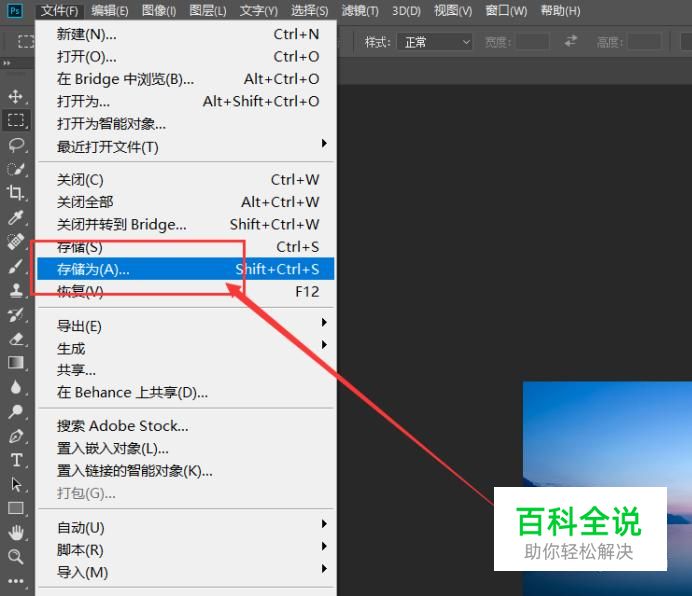Viewport: 692px width, 596px height.
Task: Expand the toolbox double-arrow toggle
Action: 7,63
